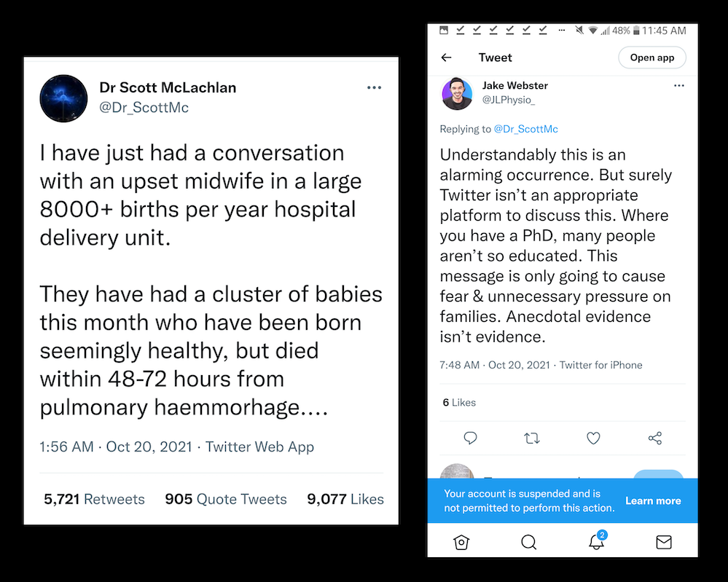Open Search from the bottom bar
Screen dimensions: 728x582
[529, 542]
